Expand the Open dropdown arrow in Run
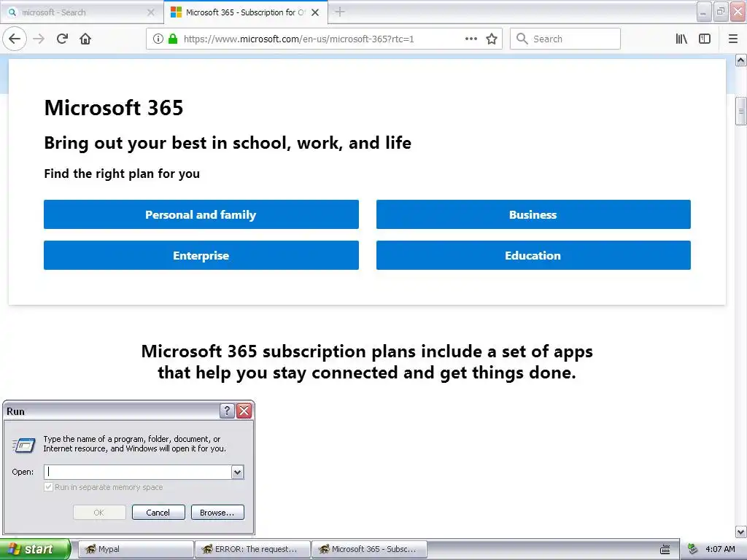This screenshot has height=560, width=747. pos(237,472)
